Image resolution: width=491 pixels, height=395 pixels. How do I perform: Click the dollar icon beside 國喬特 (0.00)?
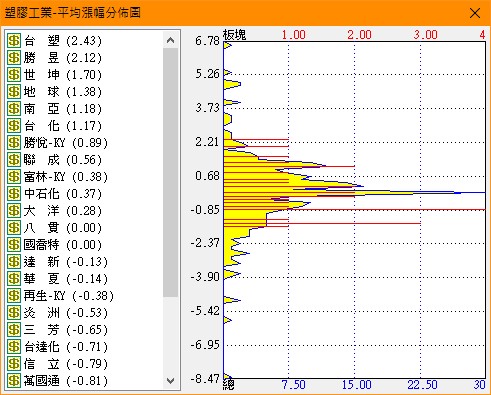[x=14, y=245]
